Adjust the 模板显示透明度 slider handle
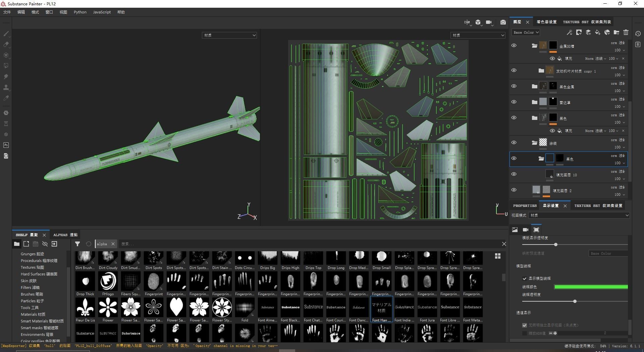644x352 pixels. click(556, 245)
